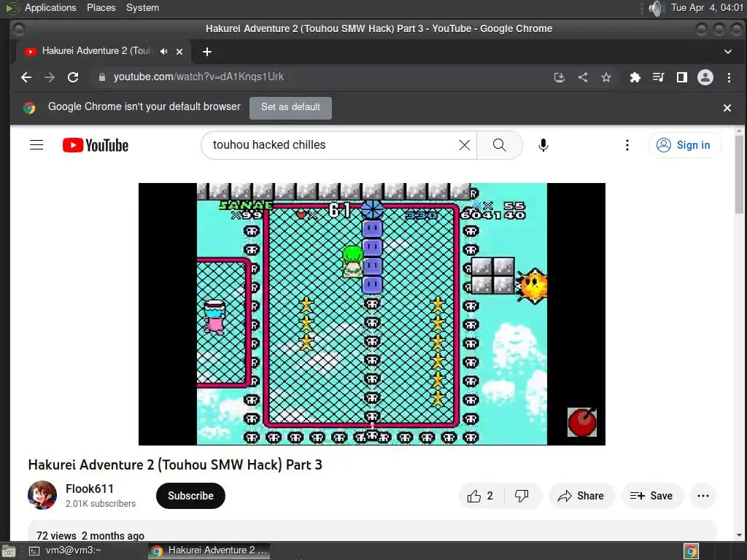Open YouTube guide hamburger menu
This screenshot has width=747, height=560.
pyautogui.click(x=36, y=145)
